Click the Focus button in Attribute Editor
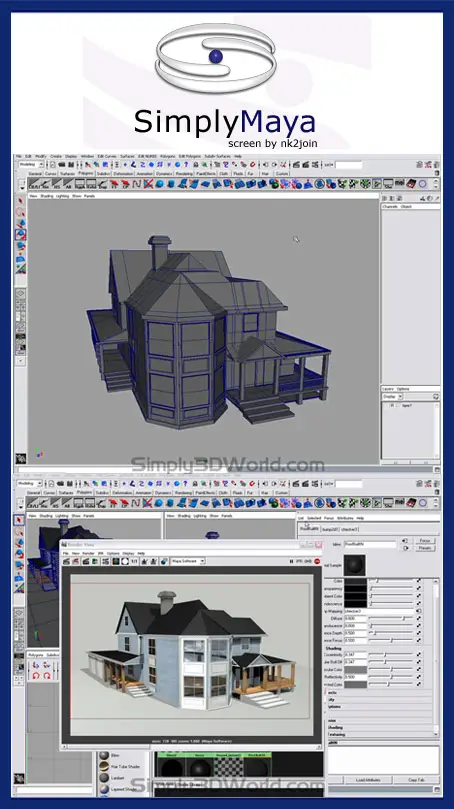The width and height of the screenshot is (454, 809). tap(425, 541)
